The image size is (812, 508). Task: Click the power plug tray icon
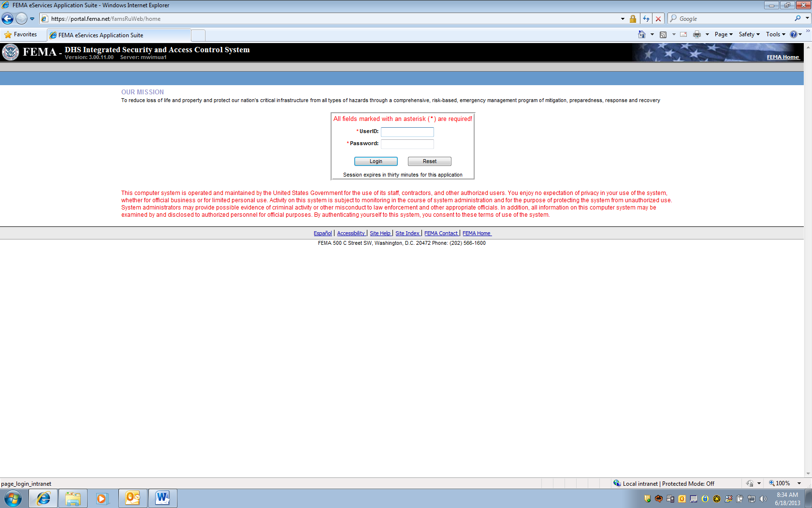[x=740, y=499]
